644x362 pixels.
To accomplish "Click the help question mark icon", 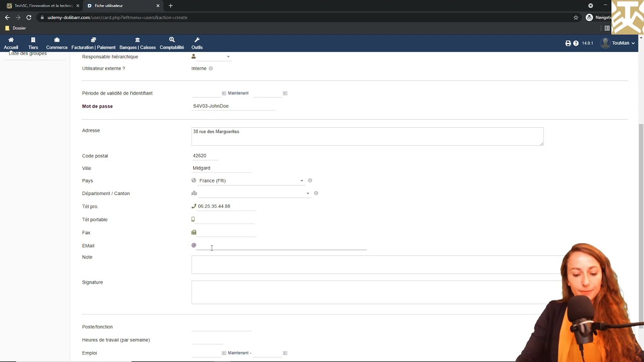I will point(576,43).
